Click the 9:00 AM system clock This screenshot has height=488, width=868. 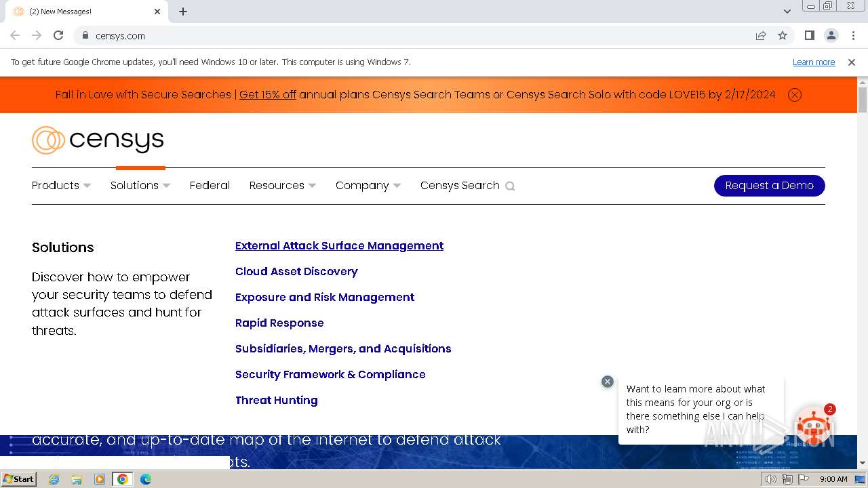pos(833,479)
